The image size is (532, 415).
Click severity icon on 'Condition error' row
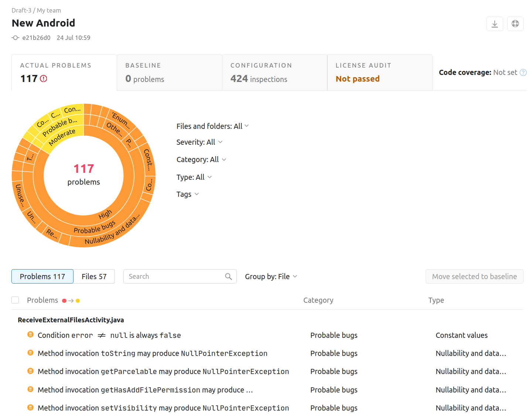30,335
